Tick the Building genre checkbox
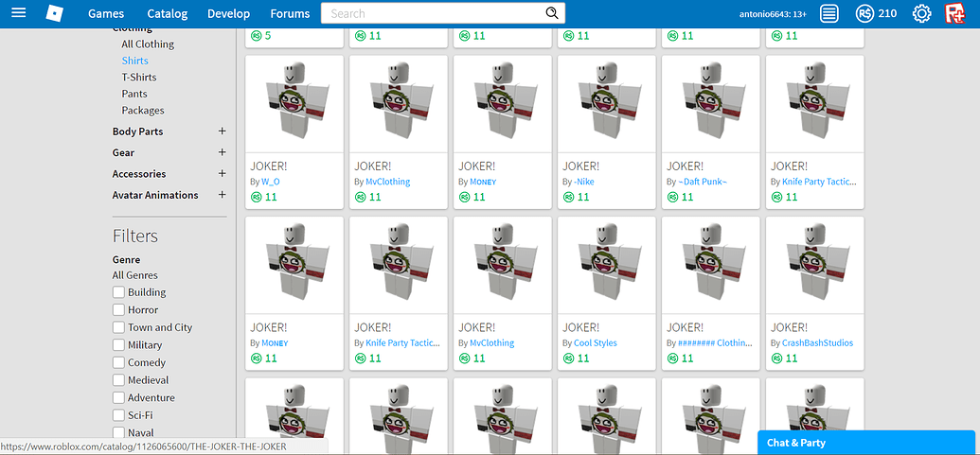The height and width of the screenshot is (455, 980). (118, 292)
